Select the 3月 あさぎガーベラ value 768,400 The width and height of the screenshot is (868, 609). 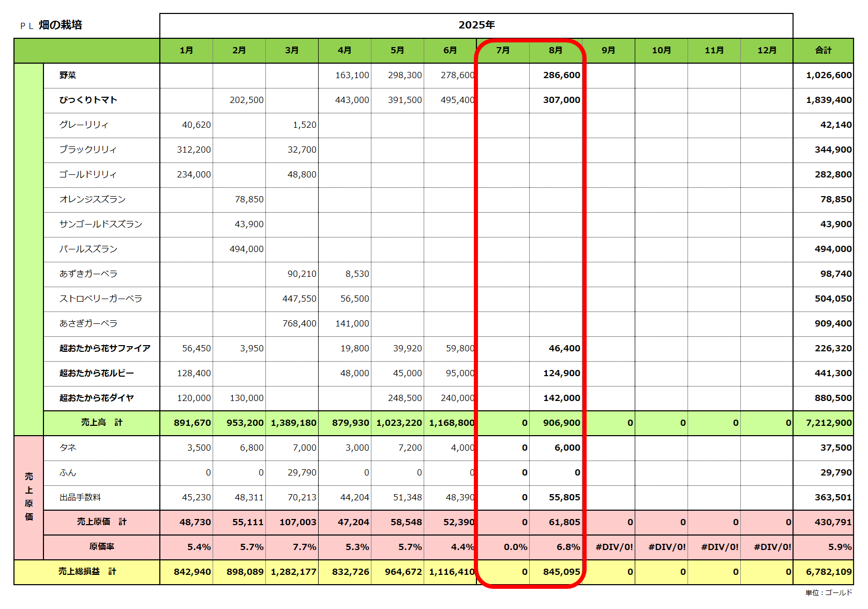pos(299,323)
